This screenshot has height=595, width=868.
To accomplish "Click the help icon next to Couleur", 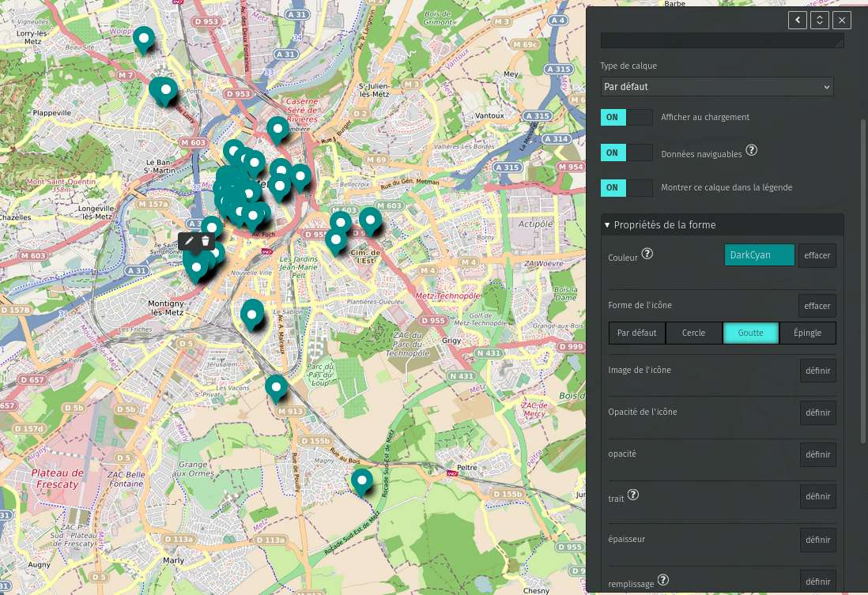I will point(647,254).
